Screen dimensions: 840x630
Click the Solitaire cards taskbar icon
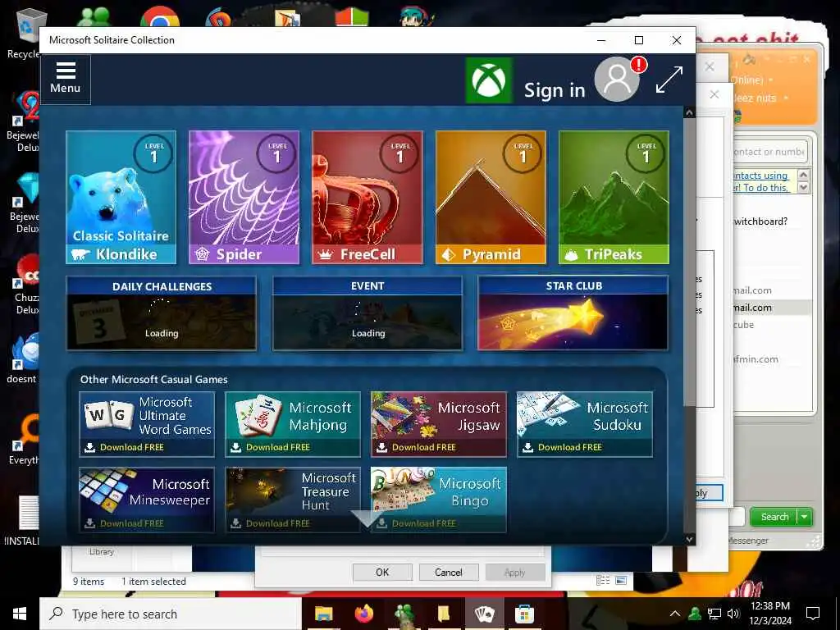pyautogui.click(x=484, y=614)
